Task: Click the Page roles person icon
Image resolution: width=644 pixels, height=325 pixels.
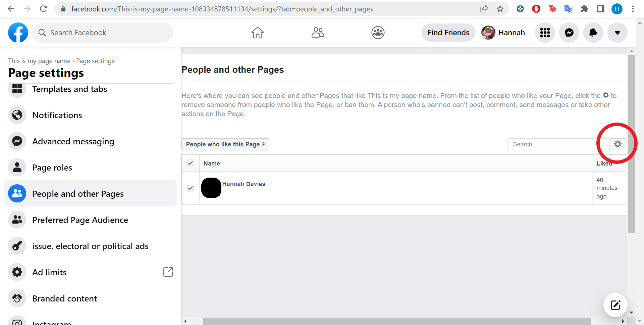Action: [x=17, y=168]
